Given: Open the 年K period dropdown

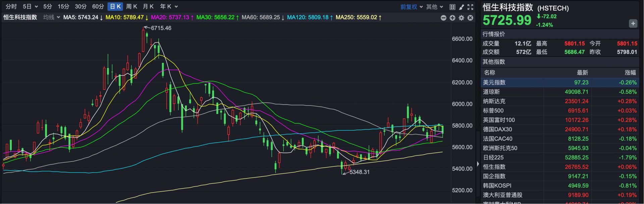Looking at the screenshot, I should 169,6.
